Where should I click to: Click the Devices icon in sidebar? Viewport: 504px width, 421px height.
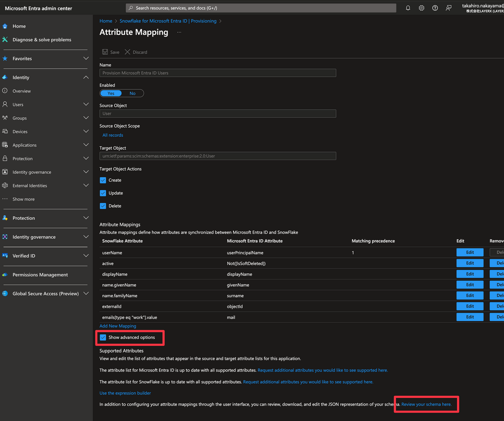point(5,131)
